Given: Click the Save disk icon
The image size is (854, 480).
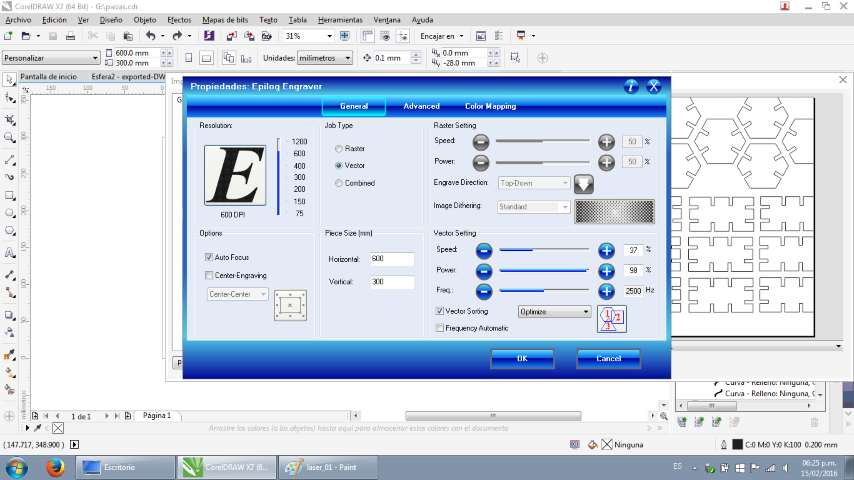Looking at the screenshot, I should tap(53, 36).
